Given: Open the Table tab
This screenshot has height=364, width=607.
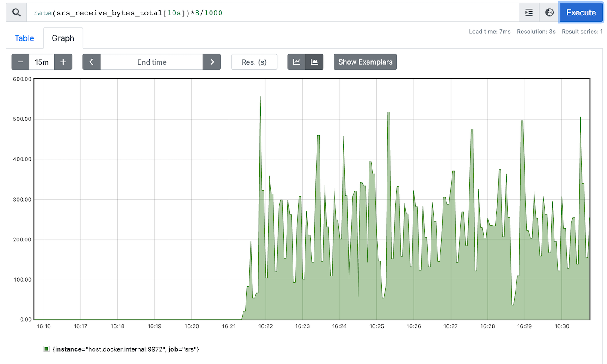Looking at the screenshot, I should 24,38.
